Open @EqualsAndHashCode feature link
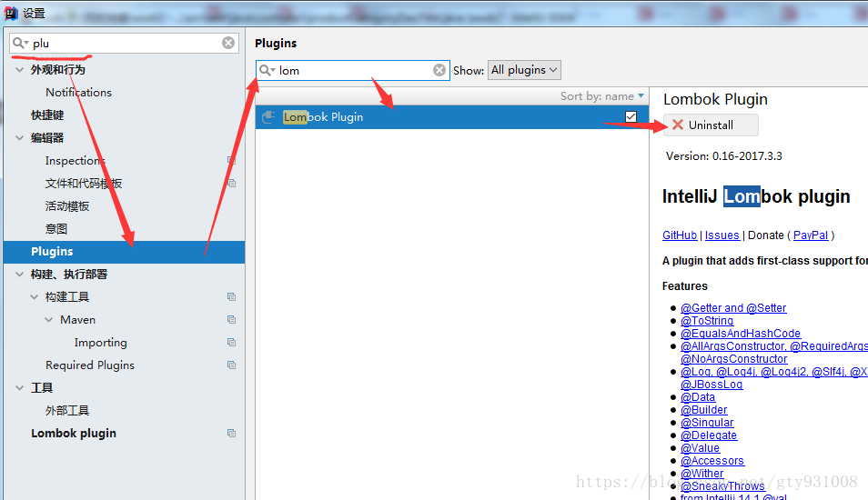This screenshot has width=868, height=500. tap(741, 334)
